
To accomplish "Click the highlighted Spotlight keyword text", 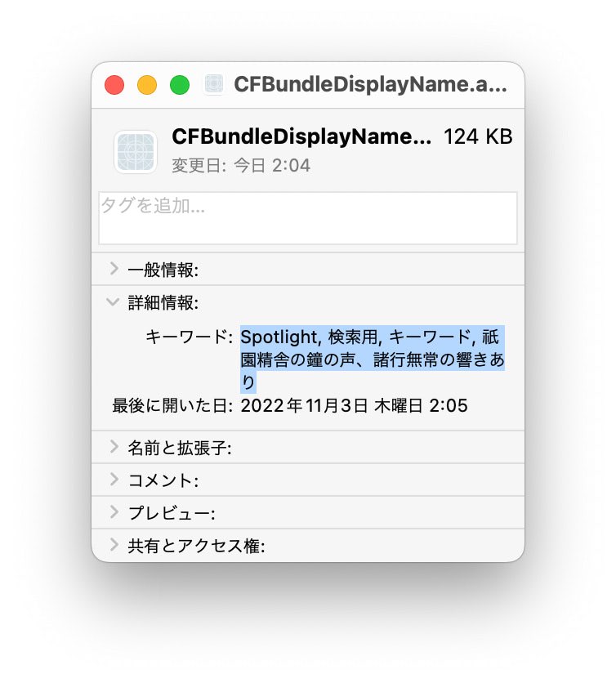I will [x=373, y=359].
